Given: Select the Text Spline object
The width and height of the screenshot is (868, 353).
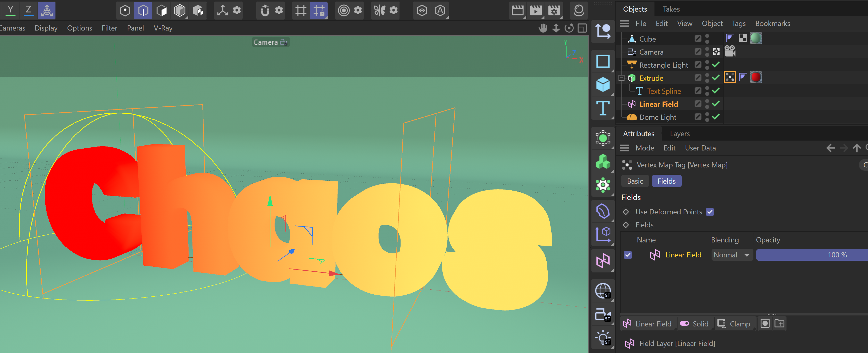Looking at the screenshot, I should tap(664, 91).
